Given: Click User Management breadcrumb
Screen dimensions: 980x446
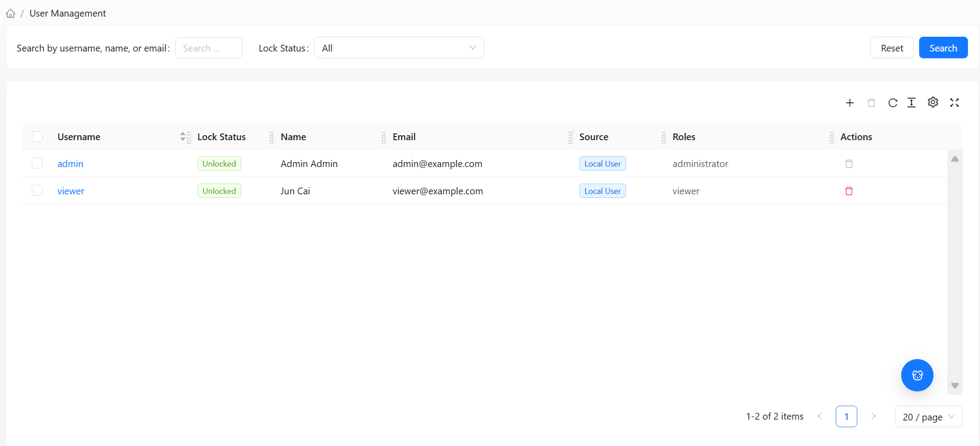Looking at the screenshot, I should [68, 13].
